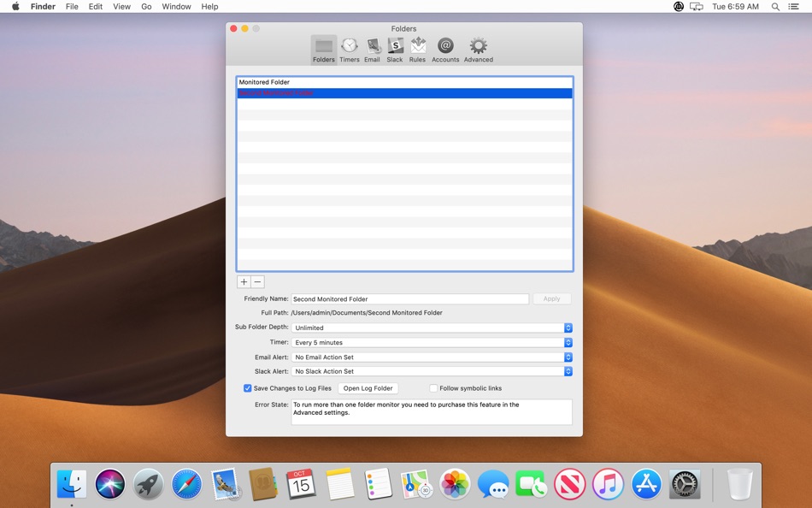Click the greyed-out Apply button
The height and width of the screenshot is (508, 812).
(x=551, y=299)
